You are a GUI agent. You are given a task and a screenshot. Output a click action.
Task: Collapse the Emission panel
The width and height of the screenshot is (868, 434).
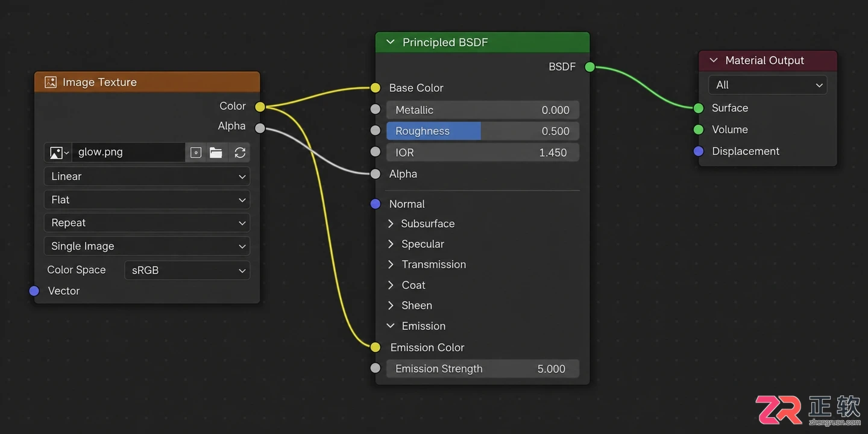390,326
